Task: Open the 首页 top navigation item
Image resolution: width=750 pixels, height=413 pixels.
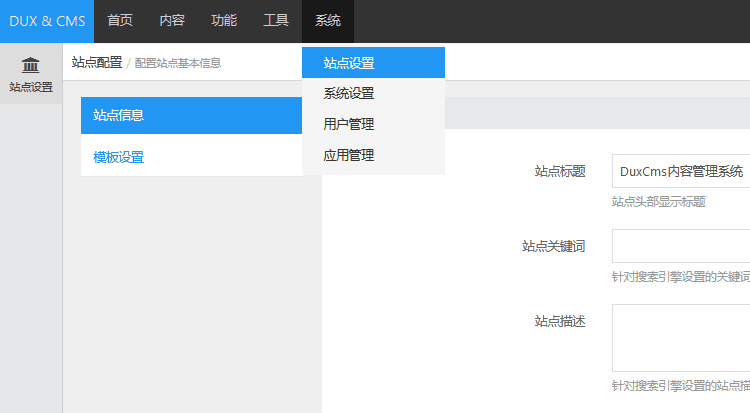Action: (120, 21)
